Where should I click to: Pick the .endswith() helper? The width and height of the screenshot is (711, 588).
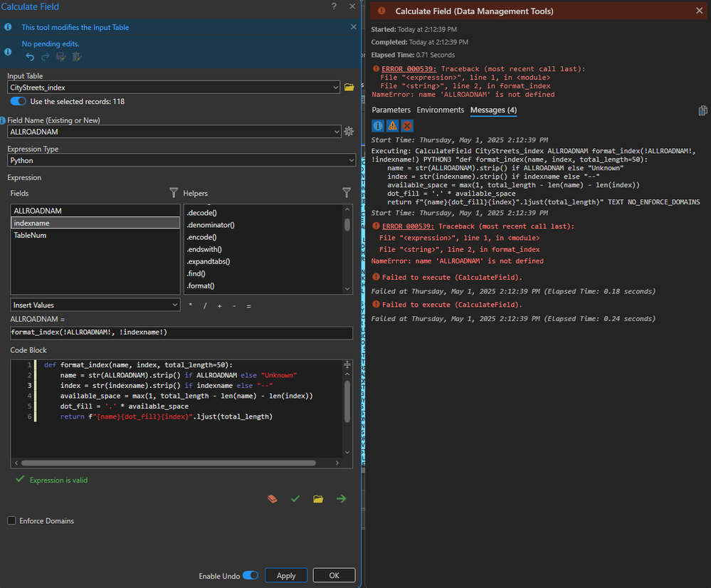204,250
